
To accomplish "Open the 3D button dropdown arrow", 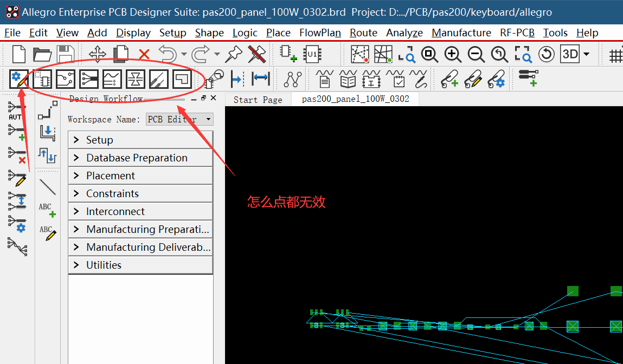I will click(x=587, y=54).
